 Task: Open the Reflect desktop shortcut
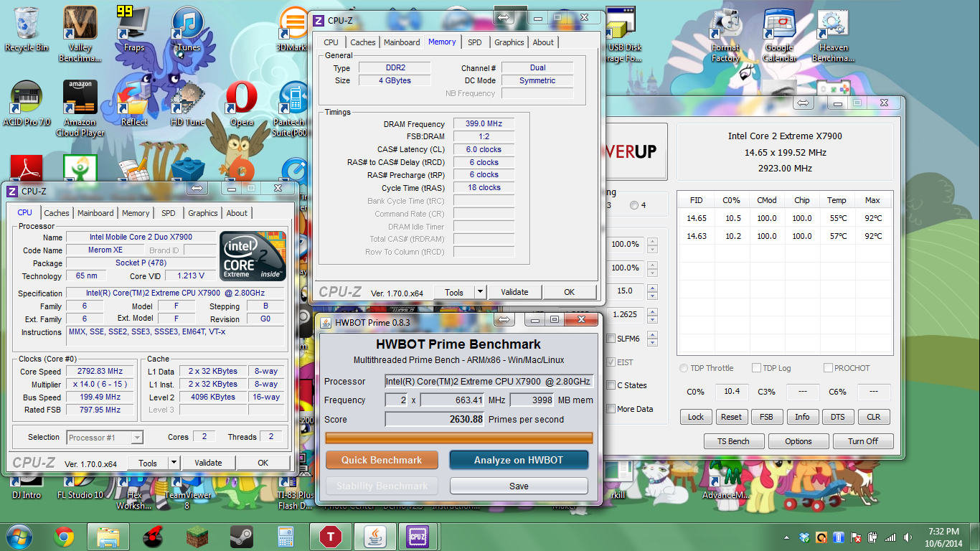[134, 103]
